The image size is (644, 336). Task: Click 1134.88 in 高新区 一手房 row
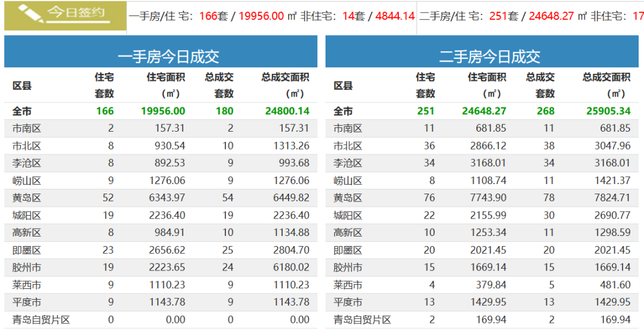pos(291,232)
